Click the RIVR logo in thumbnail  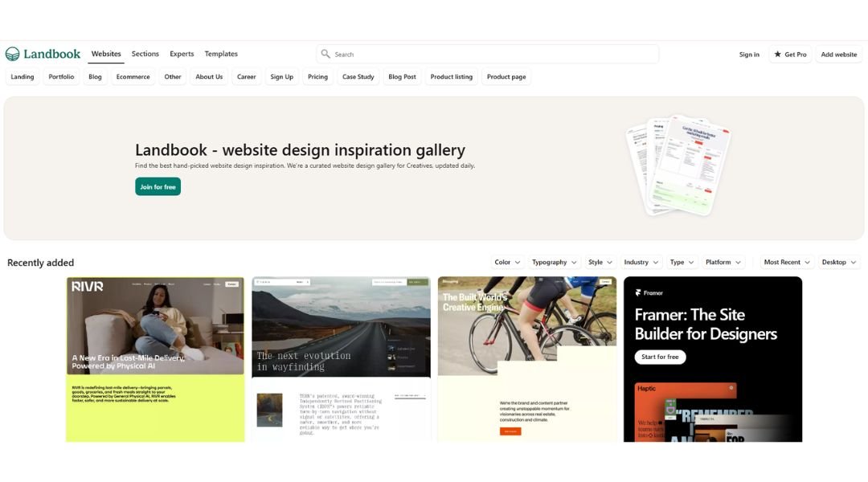(x=88, y=286)
